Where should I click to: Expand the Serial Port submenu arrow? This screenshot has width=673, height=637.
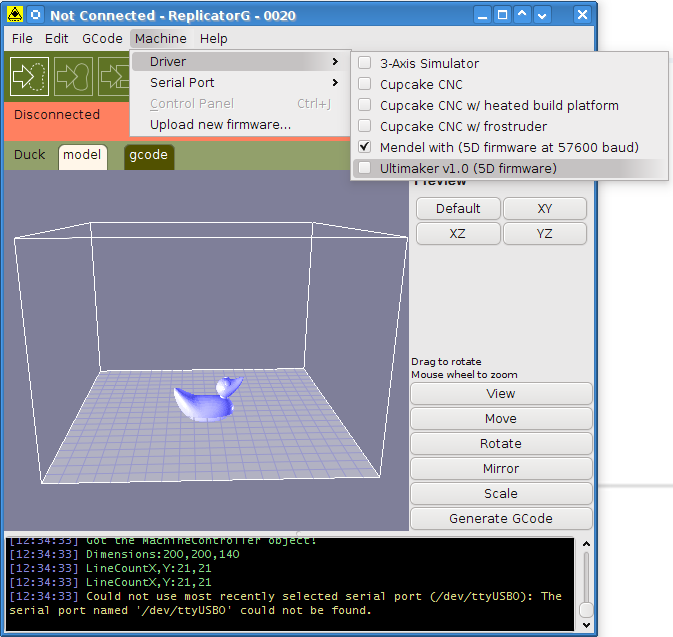[x=335, y=82]
